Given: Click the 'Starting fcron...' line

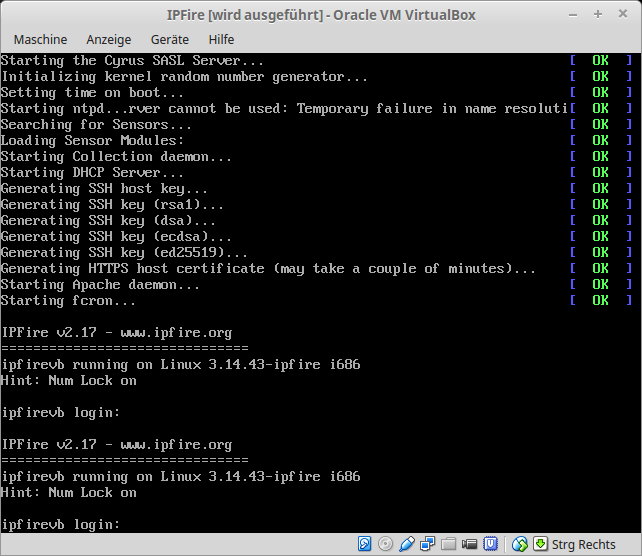Looking at the screenshot, I should pyautogui.click(x=68, y=301).
